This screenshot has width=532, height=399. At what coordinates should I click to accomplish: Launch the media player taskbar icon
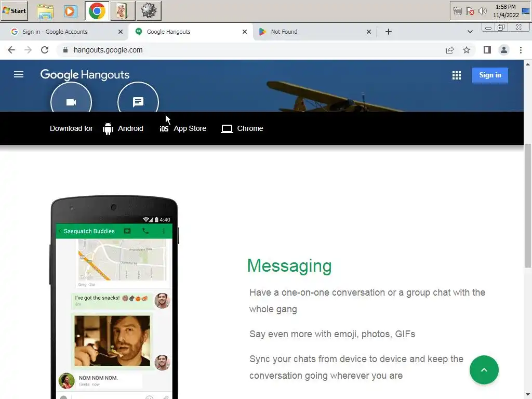point(70,11)
